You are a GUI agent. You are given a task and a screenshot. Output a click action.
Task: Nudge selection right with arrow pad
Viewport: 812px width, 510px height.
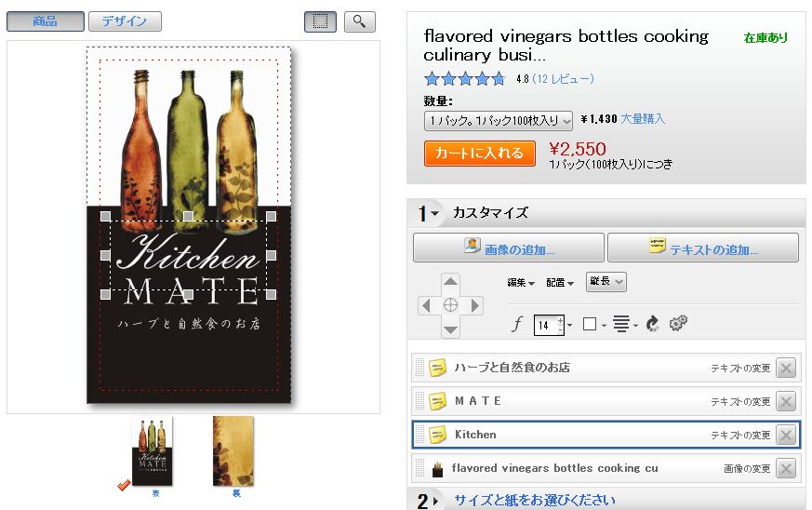[474, 306]
